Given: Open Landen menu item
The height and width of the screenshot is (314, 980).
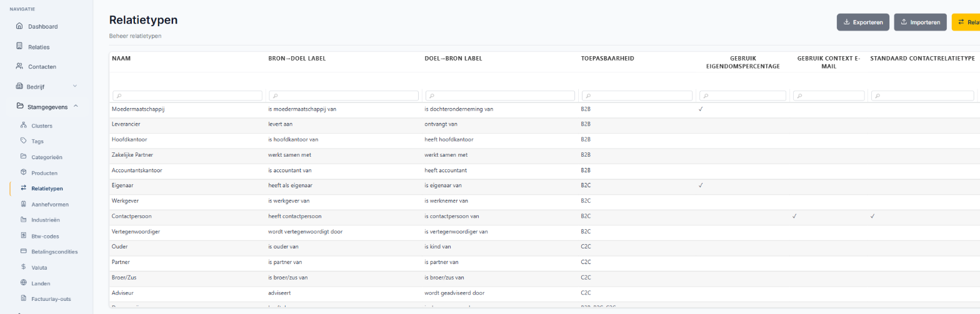Looking at the screenshot, I should click(41, 283).
